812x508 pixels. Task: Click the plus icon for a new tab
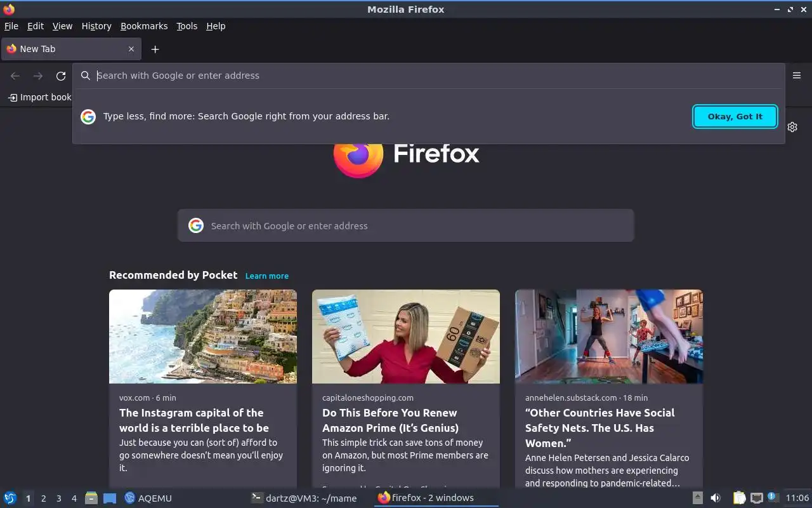pyautogui.click(x=155, y=49)
